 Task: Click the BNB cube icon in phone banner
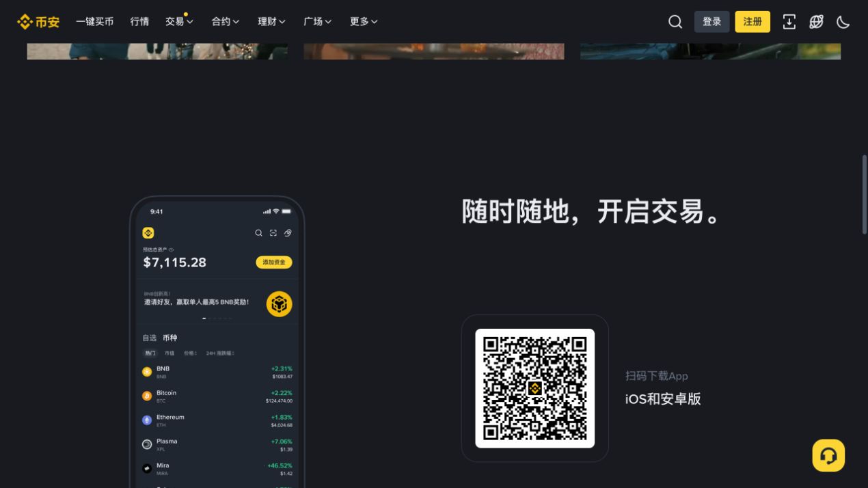point(279,304)
